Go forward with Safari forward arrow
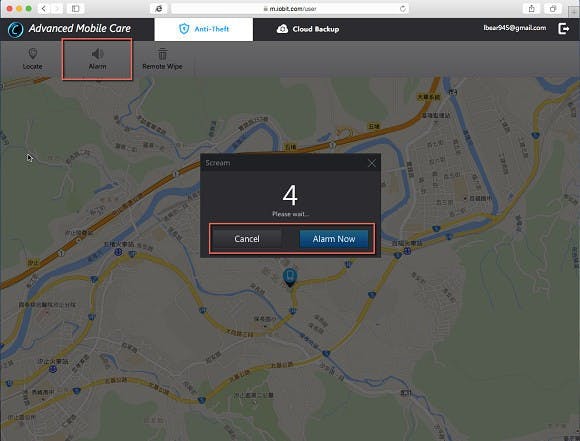The width and height of the screenshot is (580, 441). point(57,9)
